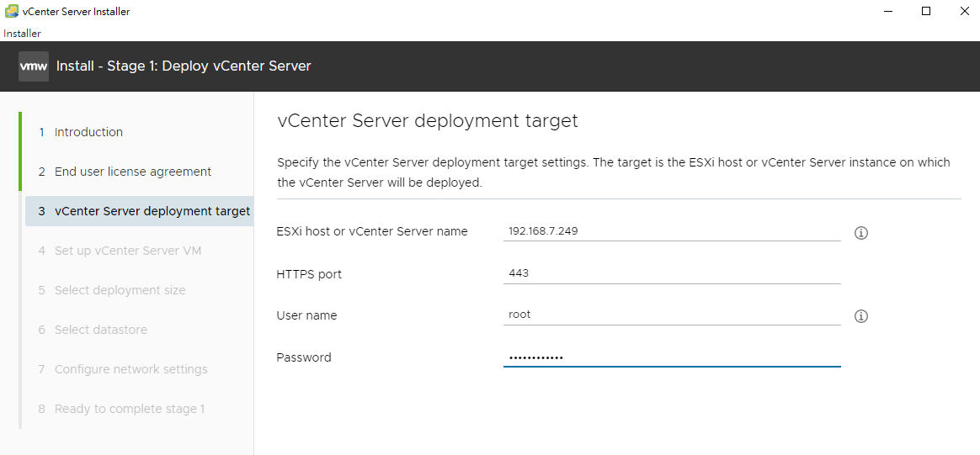Click the HTTPS port field
The width and height of the screenshot is (980, 455).
672,273
